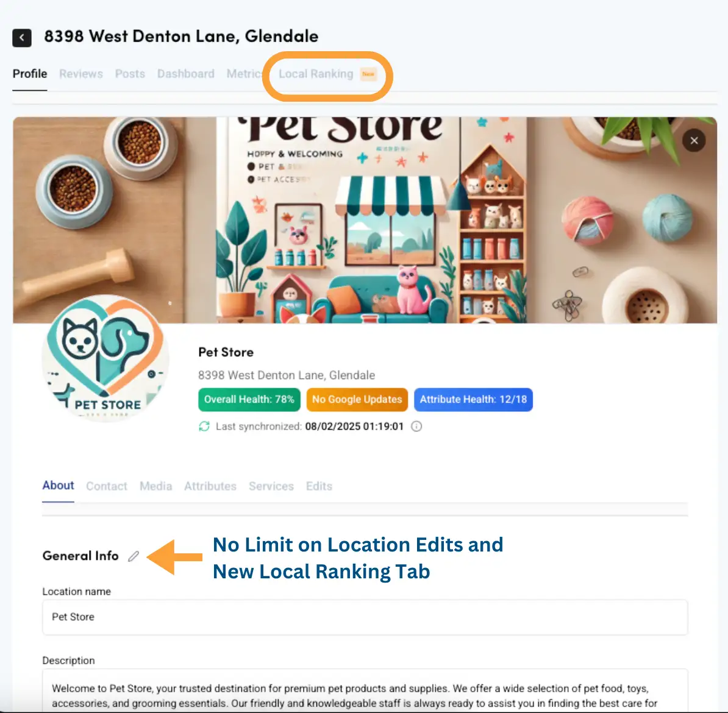Click the Location name input field
The width and height of the screenshot is (728, 713).
[x=365, y=617]
